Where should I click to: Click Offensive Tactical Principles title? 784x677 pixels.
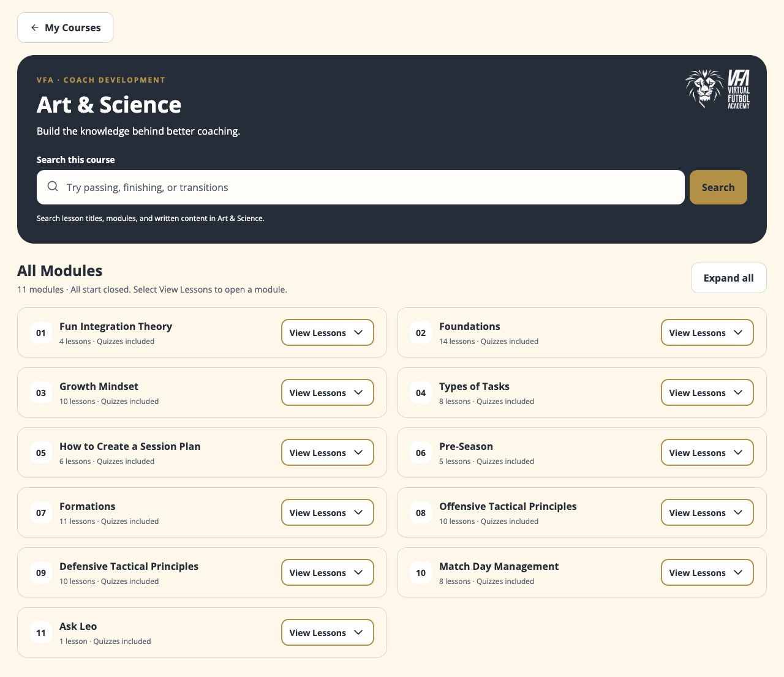click(508, 506)
